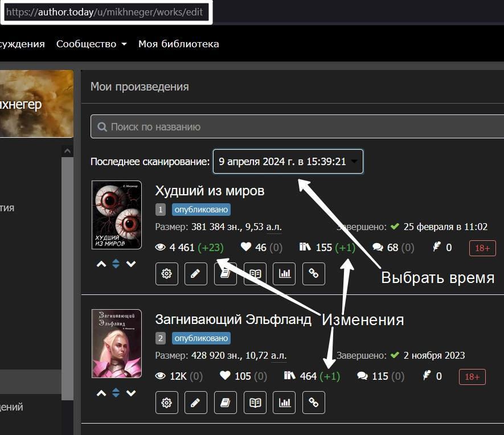This screenshot has height=435, width=504.
Task: Click comments icon showing 115
Action: point(362,376)
